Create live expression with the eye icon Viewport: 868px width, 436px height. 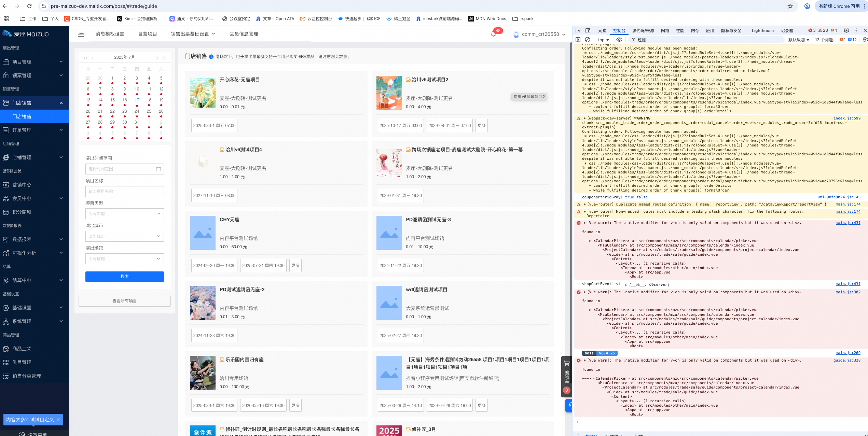coord(619,40)
